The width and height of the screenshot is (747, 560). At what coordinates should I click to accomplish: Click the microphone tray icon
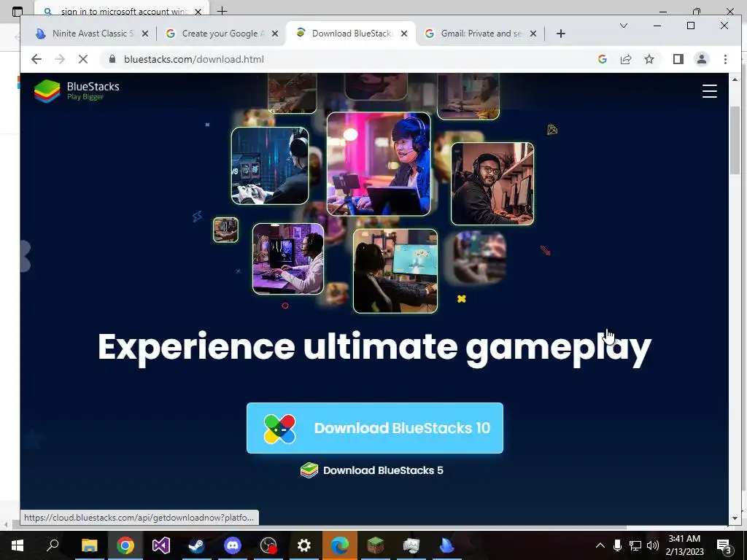coord(617,545)
